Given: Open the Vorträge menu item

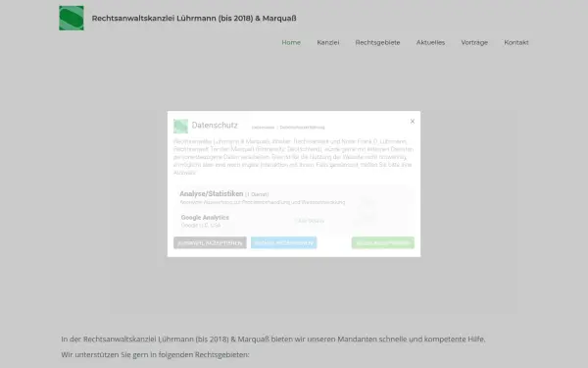Looking at the screenshot, I should pyautogui.click(x=474, y=42).
